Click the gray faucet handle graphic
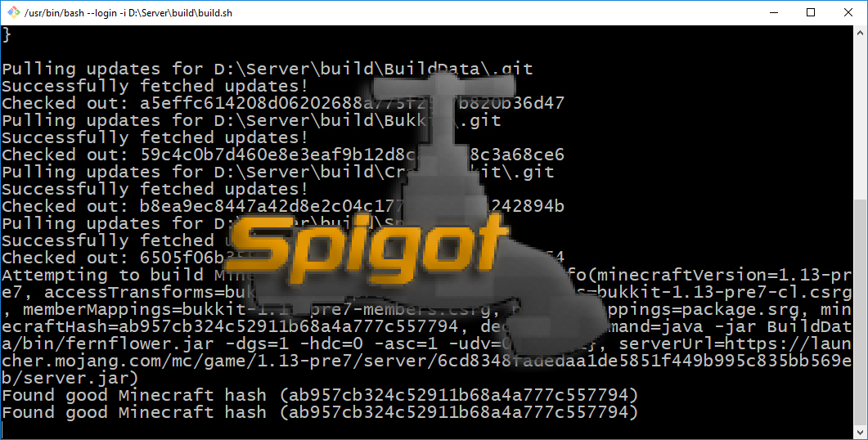This screenshot has width=868, height=440. [444, 88]
